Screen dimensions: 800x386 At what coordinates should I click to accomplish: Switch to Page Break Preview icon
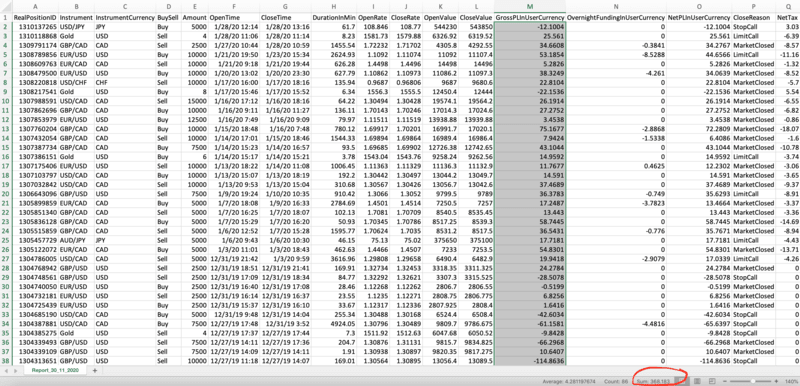712,381
